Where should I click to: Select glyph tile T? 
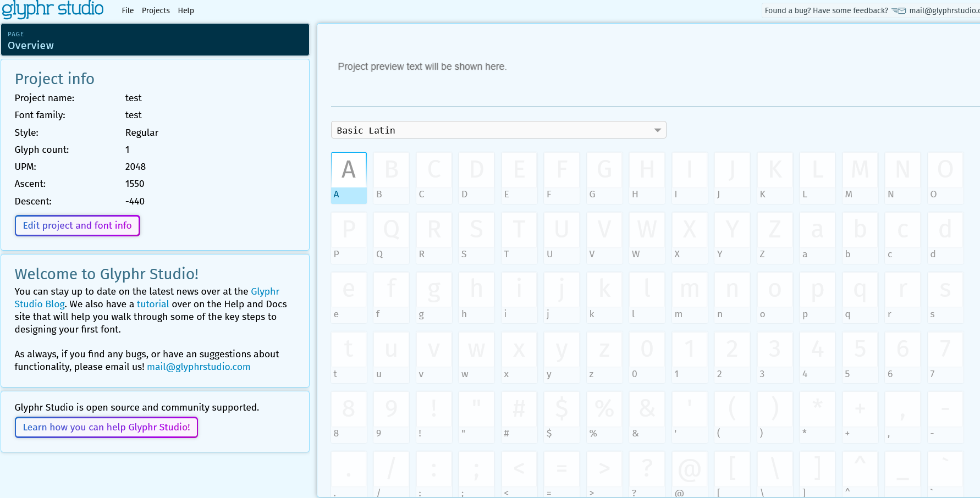tap(519, 238)
